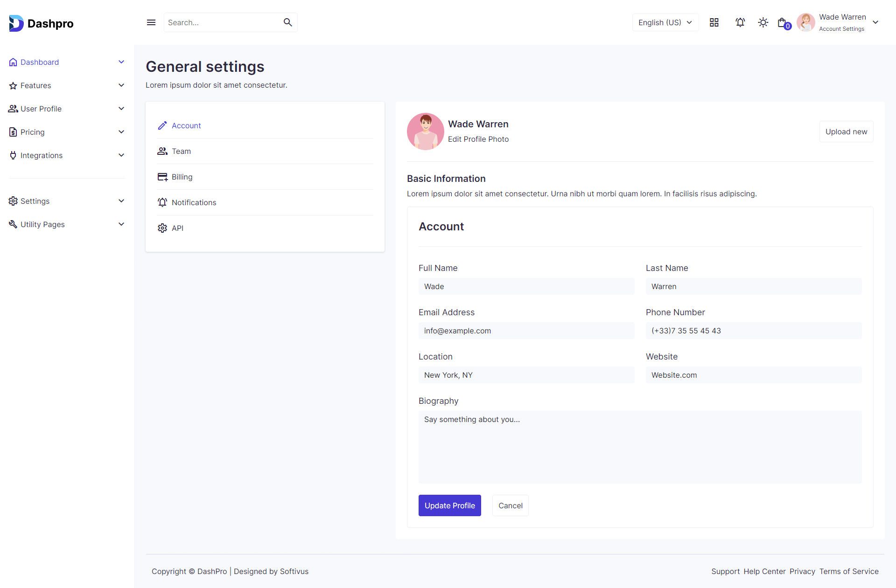This screenshot has height=588, width=896.
Task: Click the search magnifier icon
Action: [x=287, y=22]
